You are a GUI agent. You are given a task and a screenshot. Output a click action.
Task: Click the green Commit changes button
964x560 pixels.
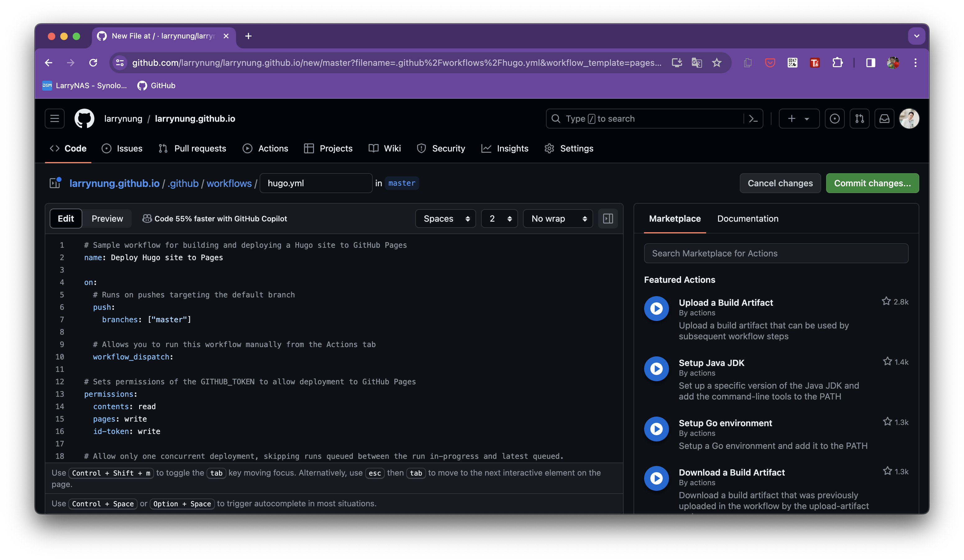coord(872,183)
